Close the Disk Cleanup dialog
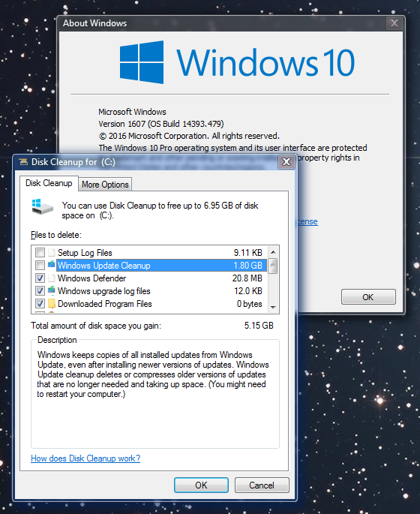This screenshot has height=514, width=420. point(286,162)
